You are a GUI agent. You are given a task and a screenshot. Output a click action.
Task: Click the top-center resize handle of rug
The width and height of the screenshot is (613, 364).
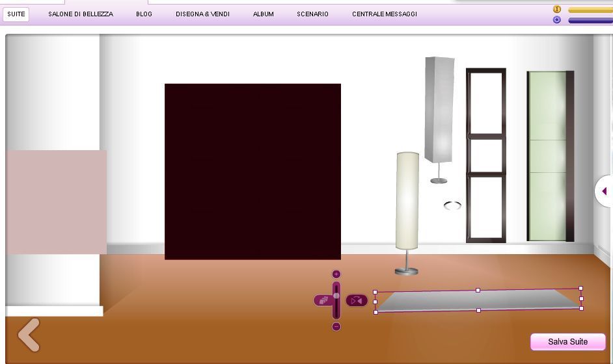[478, 290]
